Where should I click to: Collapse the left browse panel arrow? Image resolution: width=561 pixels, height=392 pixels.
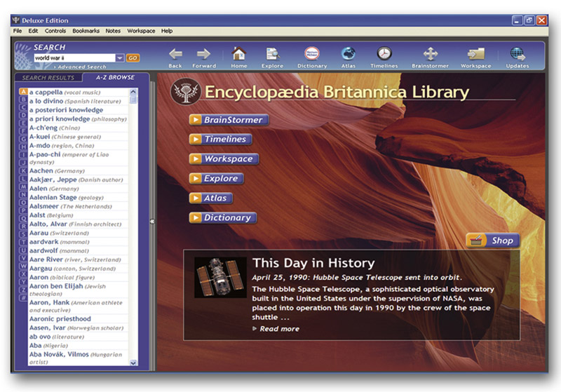click(152, 222)
